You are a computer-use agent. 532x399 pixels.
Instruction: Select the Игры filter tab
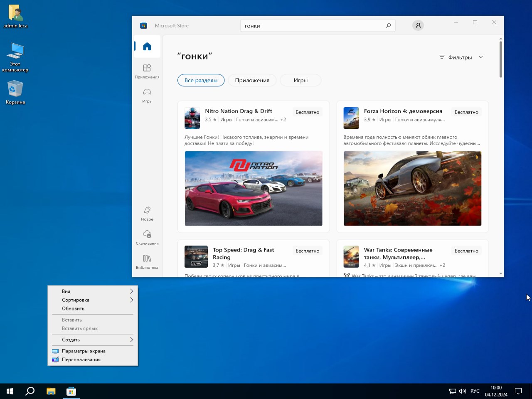[x=300, y=81]
